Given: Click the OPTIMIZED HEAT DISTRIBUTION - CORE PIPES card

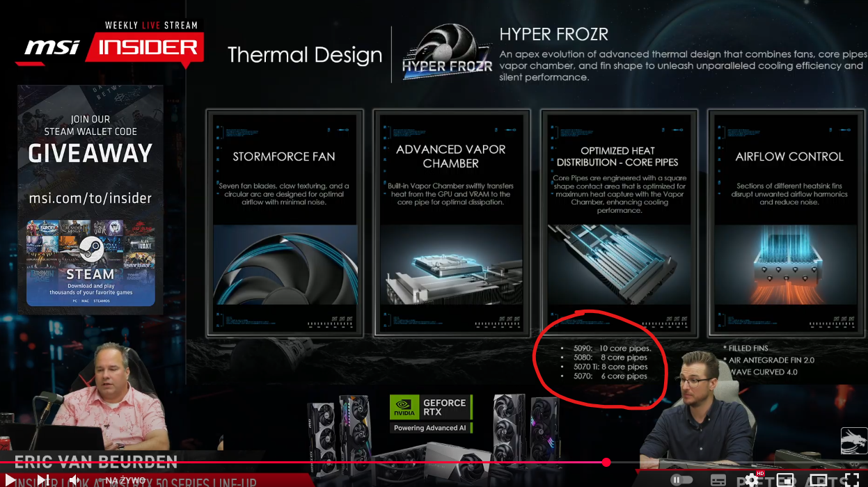Looking at the screenshot, I should (619, 223).
